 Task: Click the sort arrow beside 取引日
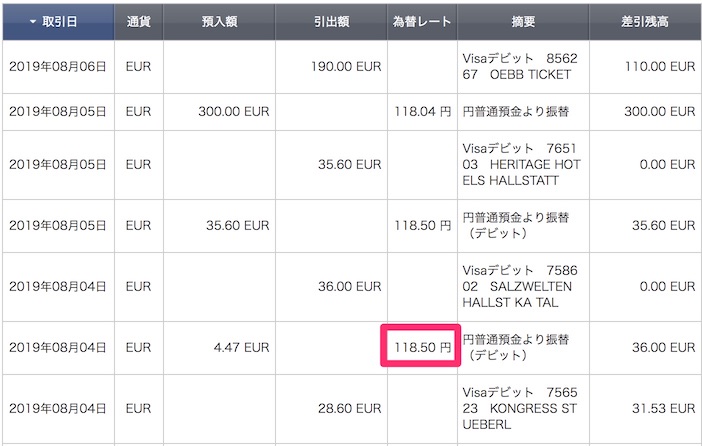[32, 21]
